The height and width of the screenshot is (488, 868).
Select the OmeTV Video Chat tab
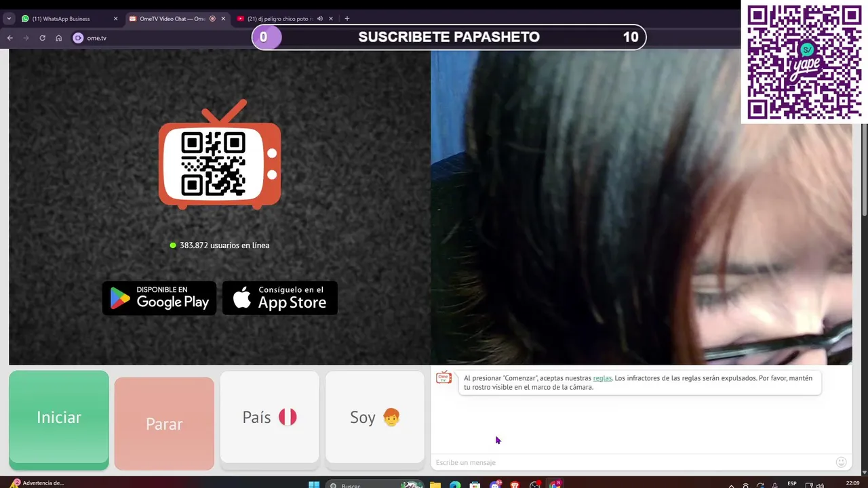176,19
